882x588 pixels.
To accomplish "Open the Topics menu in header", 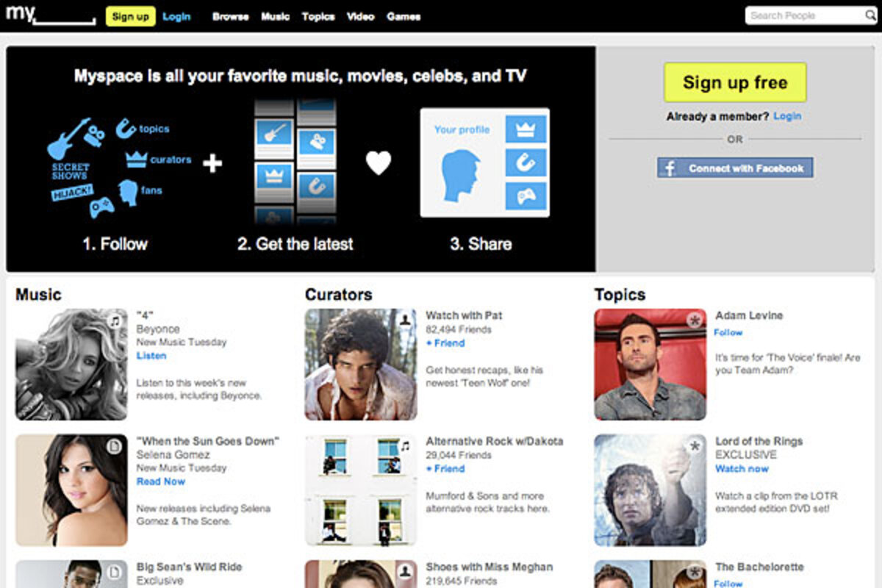I will [x=318, y=16].
